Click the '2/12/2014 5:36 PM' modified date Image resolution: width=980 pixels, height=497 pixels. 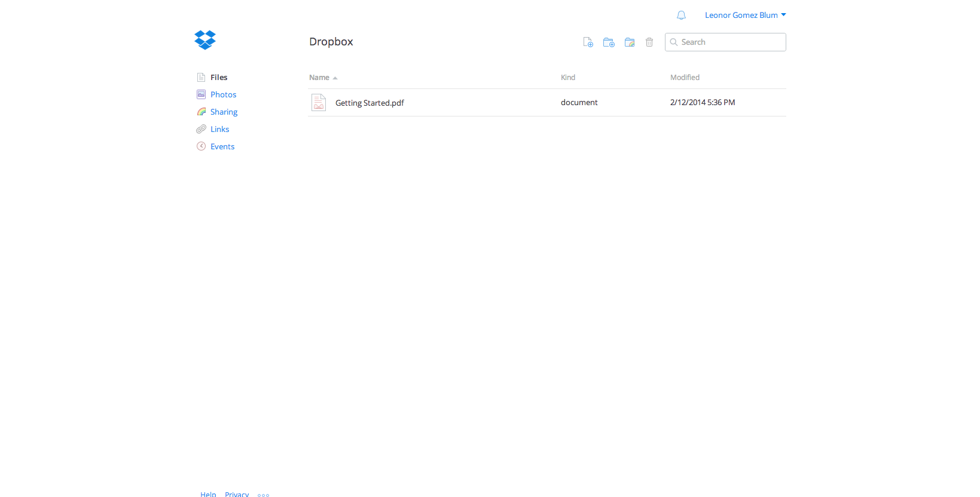pos(703,103)
